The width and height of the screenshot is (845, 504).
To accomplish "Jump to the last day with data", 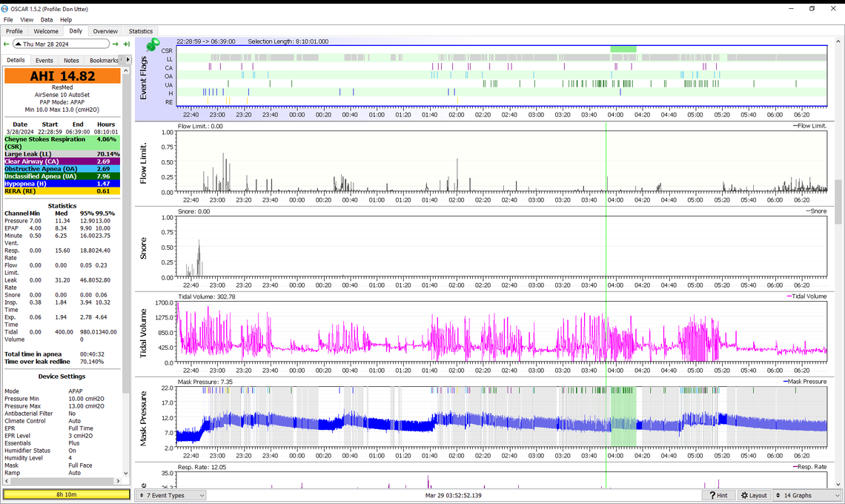I will [127, 44].
